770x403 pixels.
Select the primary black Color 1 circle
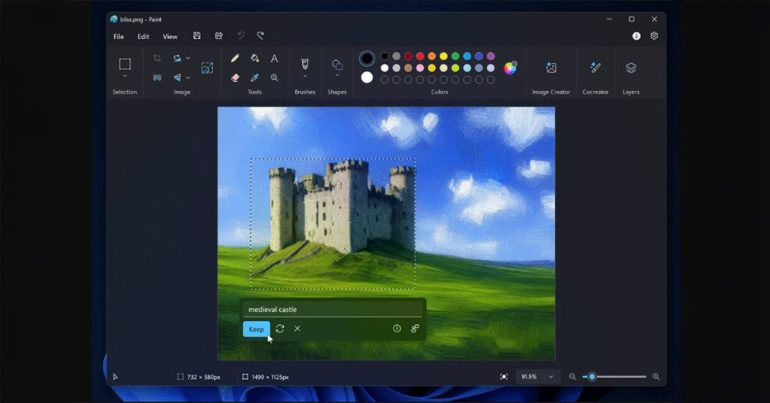pyautogui.click(x=366, y=58)
